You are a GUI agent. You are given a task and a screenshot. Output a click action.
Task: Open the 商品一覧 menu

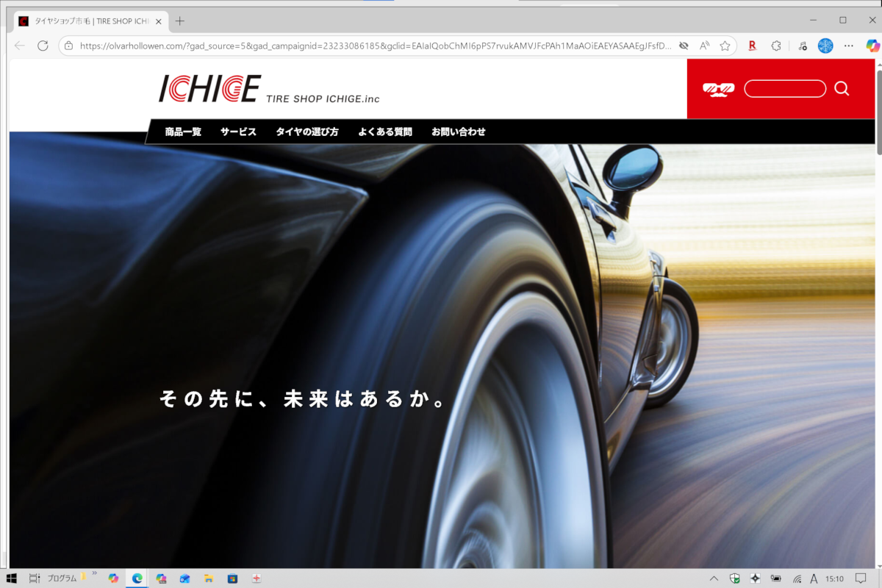pos(183,132)
